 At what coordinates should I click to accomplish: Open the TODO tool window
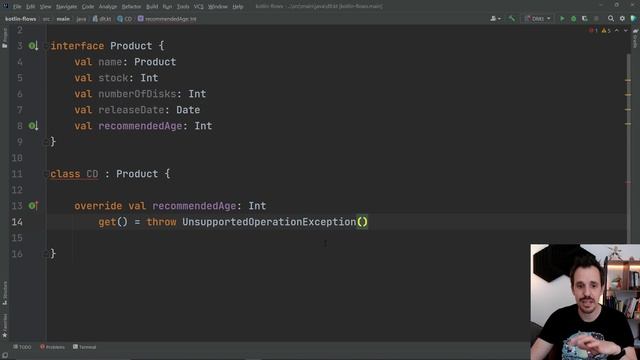[22, 347]
